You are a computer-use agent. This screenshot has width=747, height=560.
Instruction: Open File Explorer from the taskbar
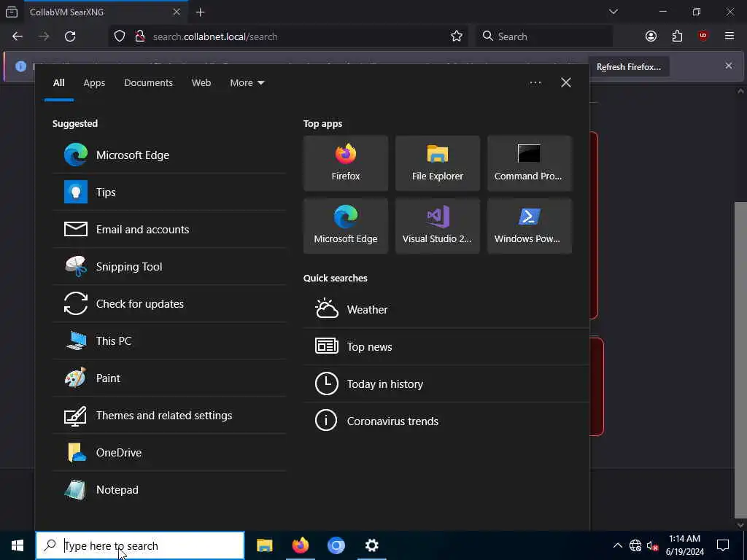(264, 545)
